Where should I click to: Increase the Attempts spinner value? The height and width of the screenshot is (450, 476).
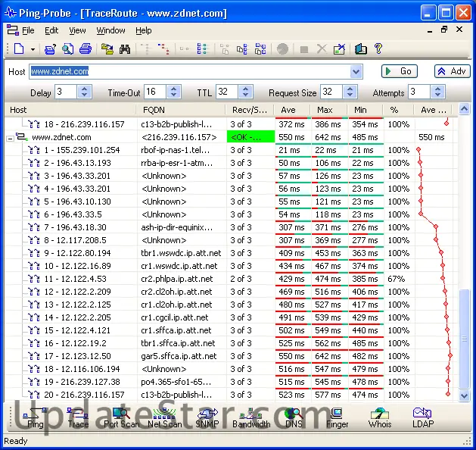point(439,89)
